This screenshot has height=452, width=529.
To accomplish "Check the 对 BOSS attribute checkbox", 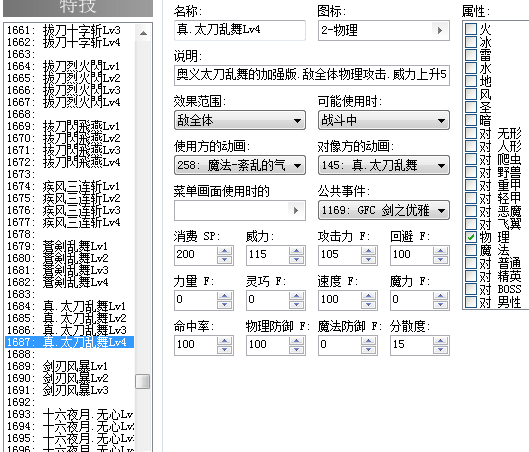I will click(471, 289).
